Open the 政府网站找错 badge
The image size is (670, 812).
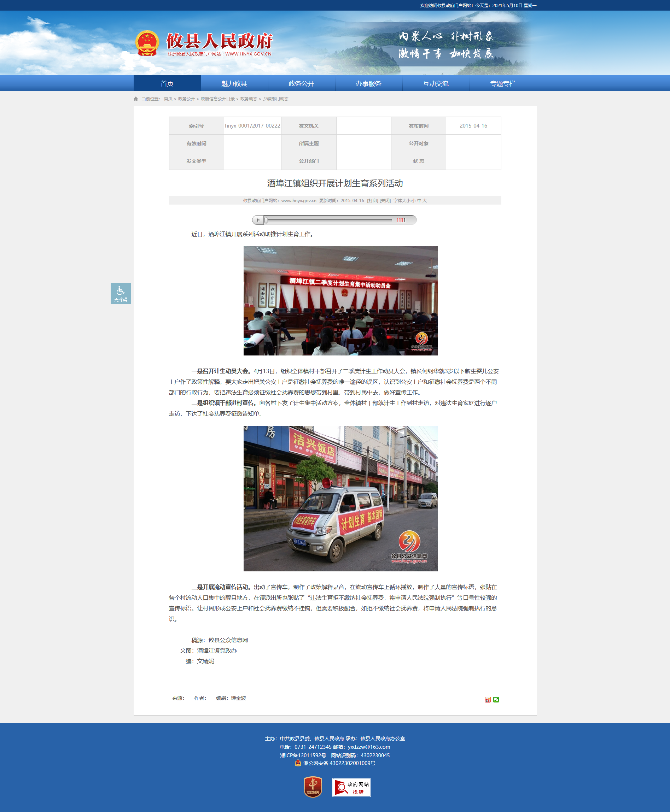tap(351, 787)
